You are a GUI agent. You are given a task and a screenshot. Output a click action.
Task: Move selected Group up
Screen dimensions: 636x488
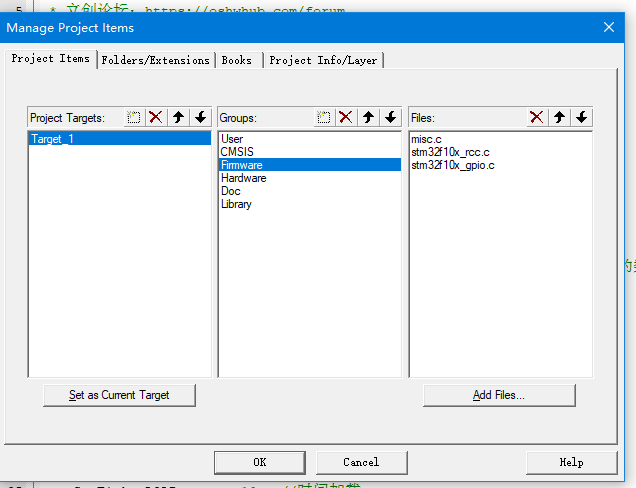pos(368,118)
